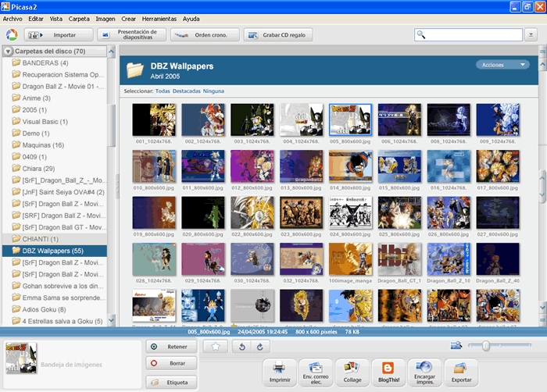
Task: Rotate the image clockwise
Action: (260, 347)
